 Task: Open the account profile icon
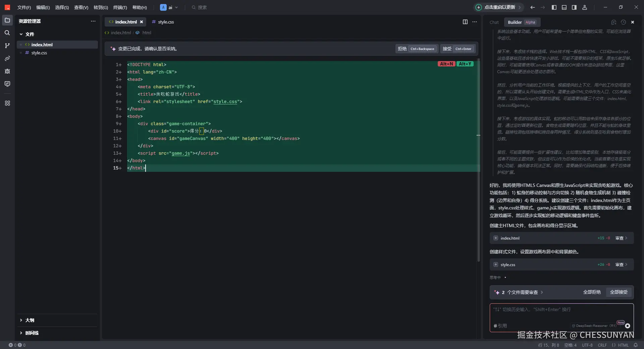point(585,7)
